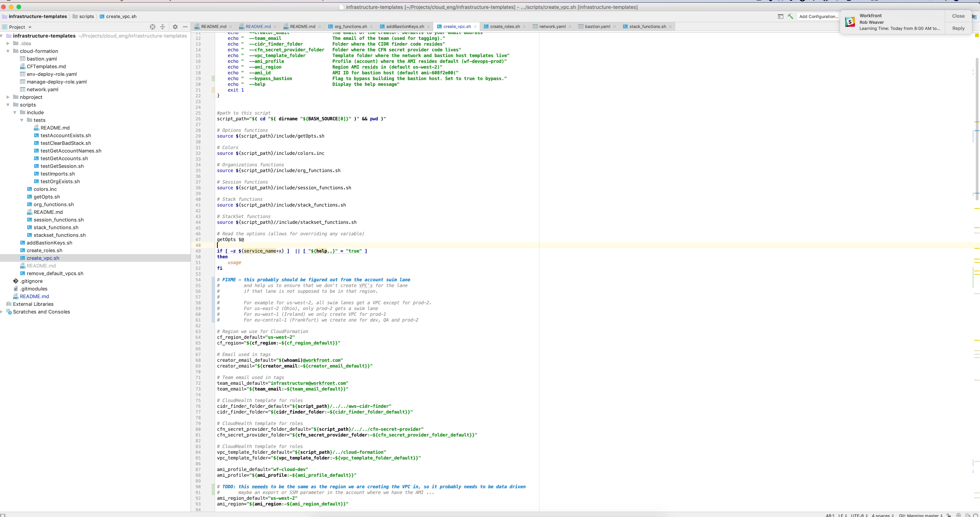Open Project panel settings gear icon

[175, 27]
